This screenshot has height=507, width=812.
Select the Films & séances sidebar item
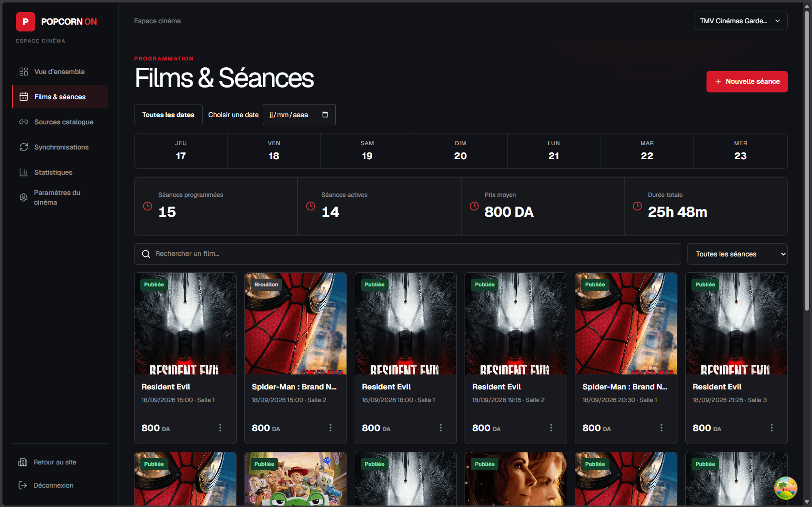click(60, 97)
